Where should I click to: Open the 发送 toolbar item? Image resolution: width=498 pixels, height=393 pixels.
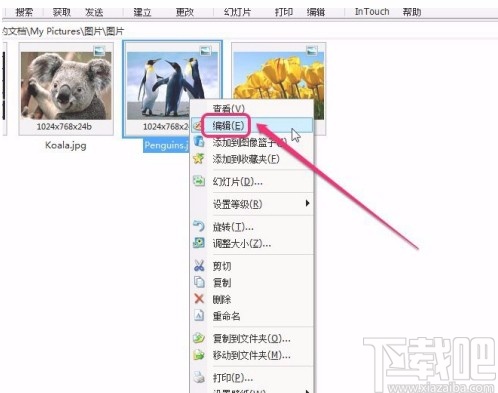pyautogui.click(x=94, y=12)
